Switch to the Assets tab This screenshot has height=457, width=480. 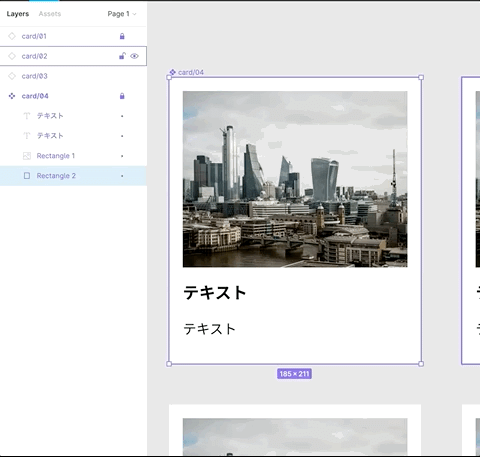pos(50,14)
